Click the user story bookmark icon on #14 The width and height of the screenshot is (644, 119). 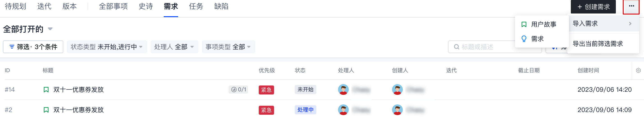46,90
